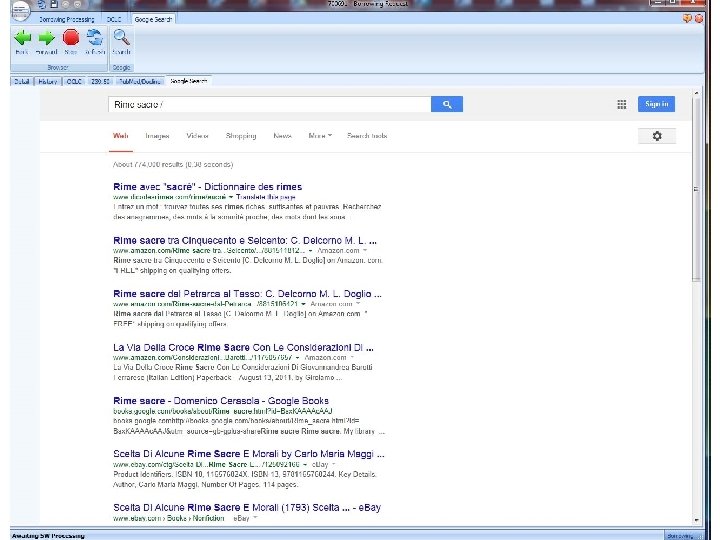Screen dimensions: 720x540
Task: Click the green Back arrow icon
Action: tap(22, 38)
